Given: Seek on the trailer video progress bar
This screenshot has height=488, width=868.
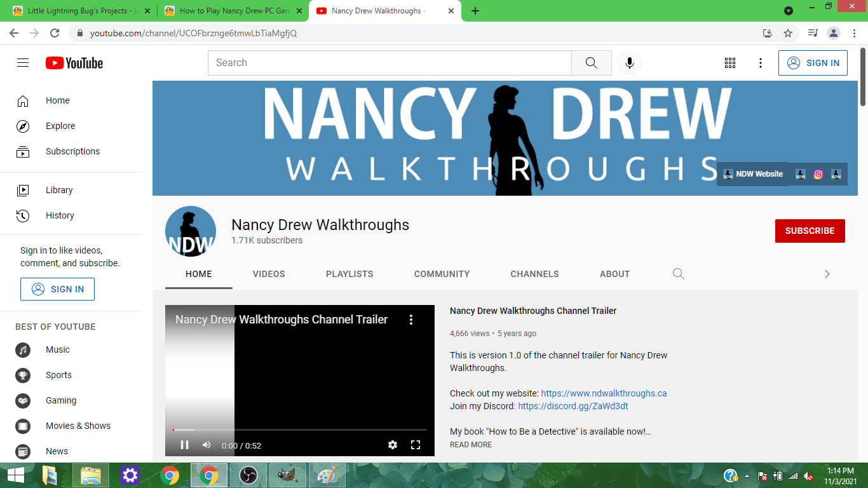Looking at the screenshot, I should click(x=300, y=430).
